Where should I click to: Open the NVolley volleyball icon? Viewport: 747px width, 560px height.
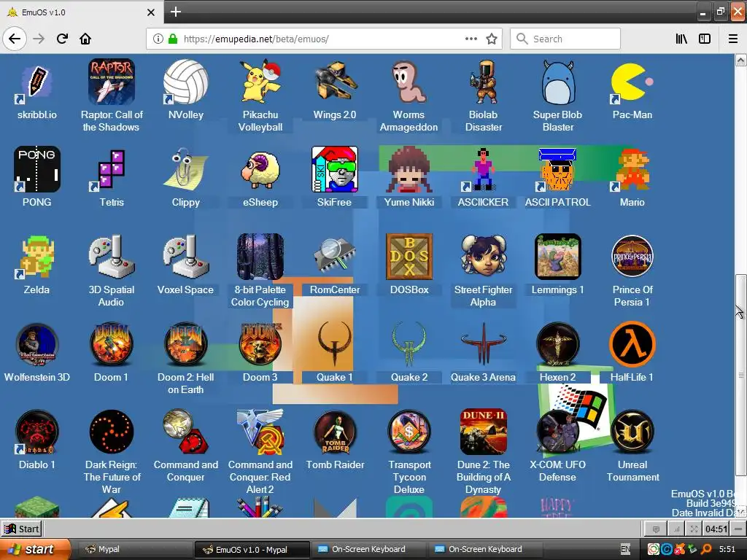185,82
